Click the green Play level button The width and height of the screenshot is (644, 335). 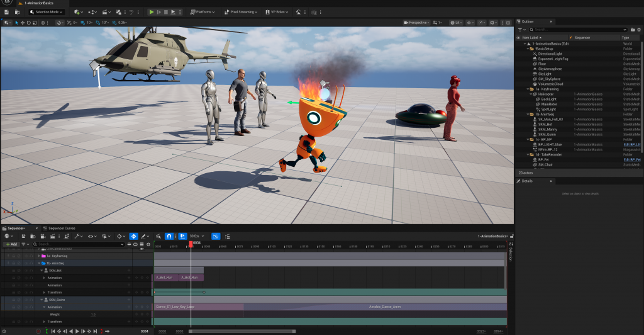click(152, 12)
